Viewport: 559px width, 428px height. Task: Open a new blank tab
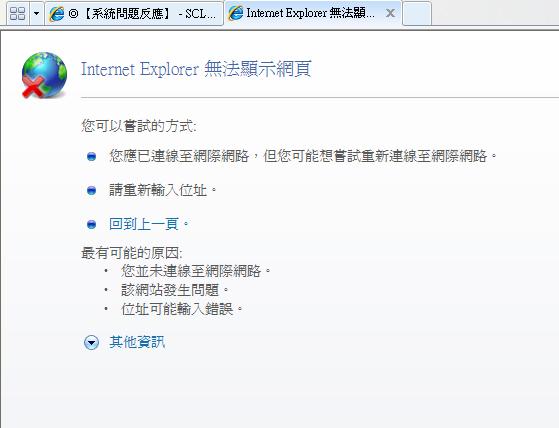(417, 14)
